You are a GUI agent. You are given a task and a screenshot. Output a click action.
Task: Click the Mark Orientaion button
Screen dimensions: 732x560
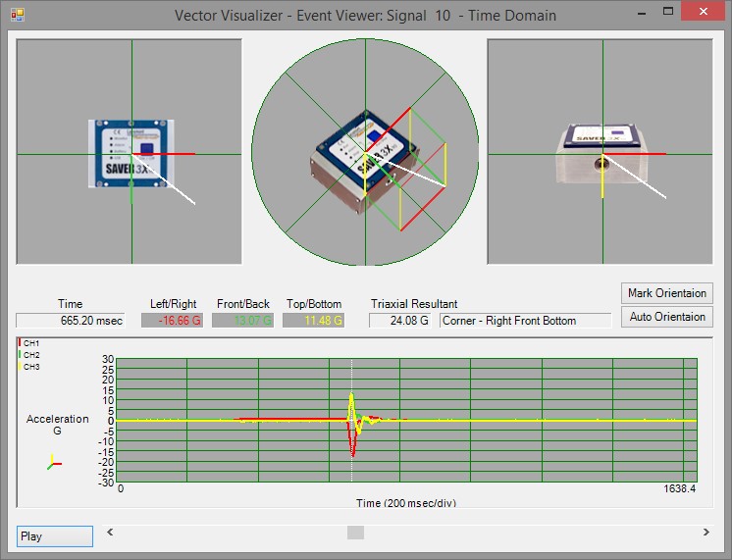coord(666,293)
